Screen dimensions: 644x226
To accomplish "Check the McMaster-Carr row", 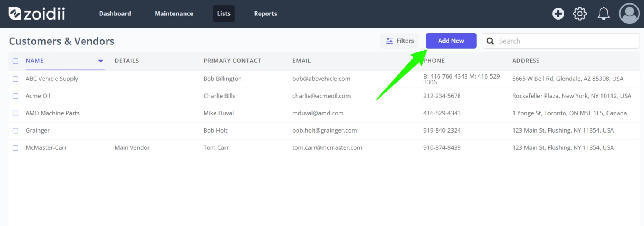I will [15, 148].
